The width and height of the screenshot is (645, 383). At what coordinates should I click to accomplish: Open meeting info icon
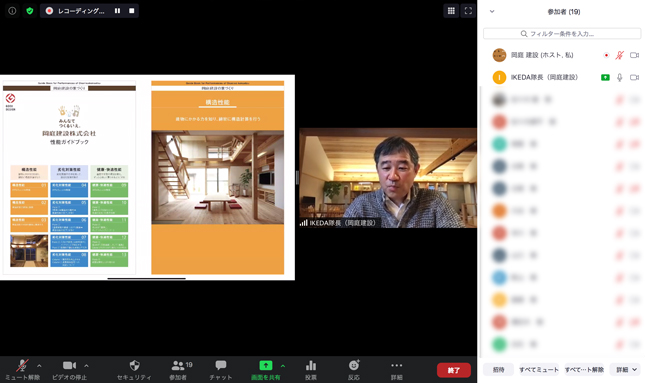pyautogui.click(x=12, y=11)
